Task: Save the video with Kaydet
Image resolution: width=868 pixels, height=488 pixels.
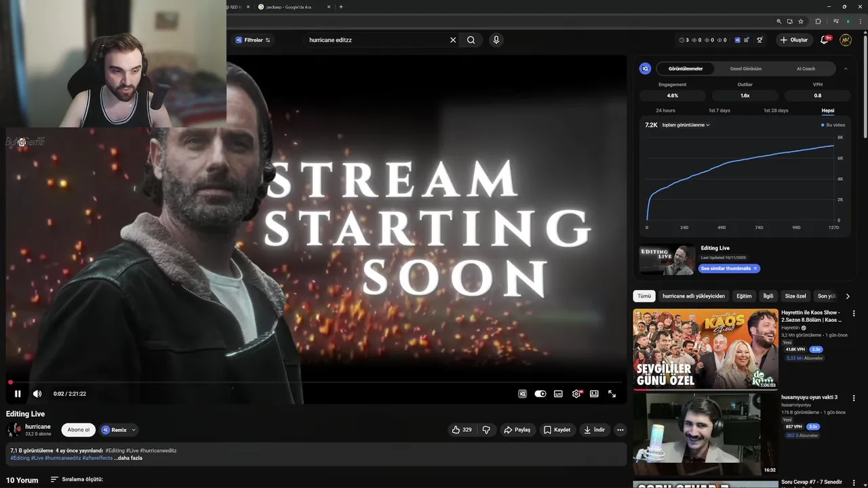Action: (557, 430)
